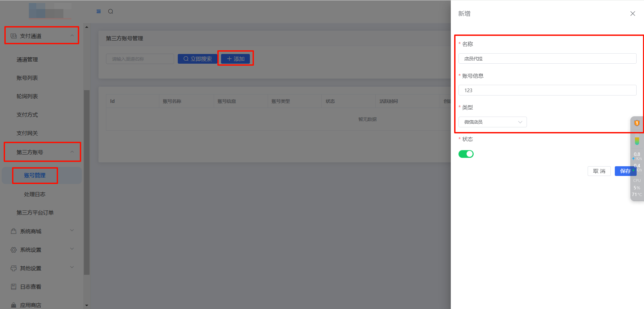Select 处理日志 menu item
The image size is (644, 309).
coord(35,194)
